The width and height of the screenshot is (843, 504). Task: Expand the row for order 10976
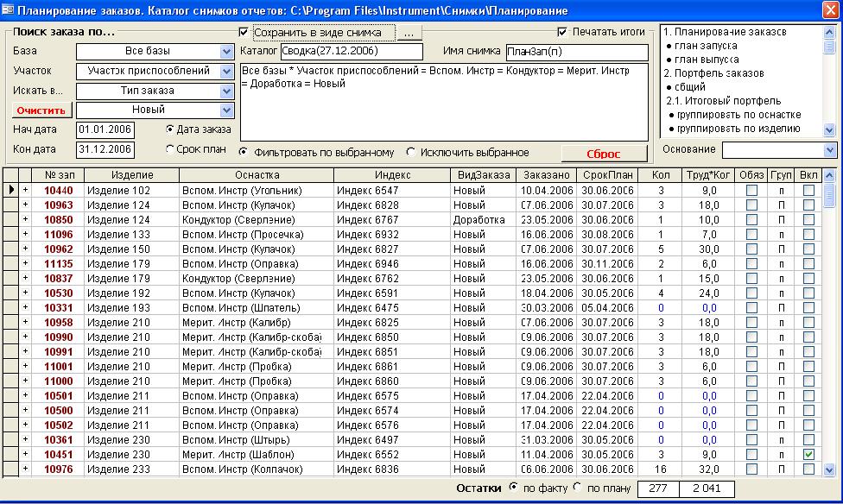(25, 469)
